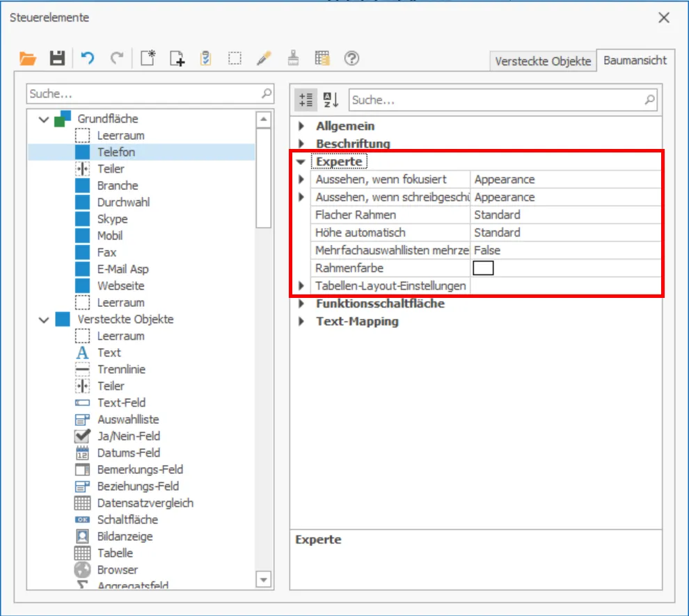Click the Rahmenfarbe color swatch
689x616 pixels.
pos(483,268)
